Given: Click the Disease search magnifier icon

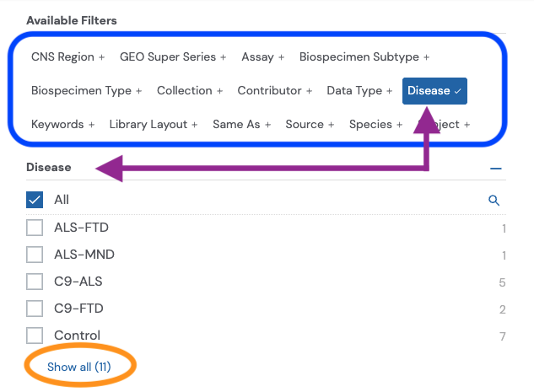Looking at the screenshot, I should 494,201.
